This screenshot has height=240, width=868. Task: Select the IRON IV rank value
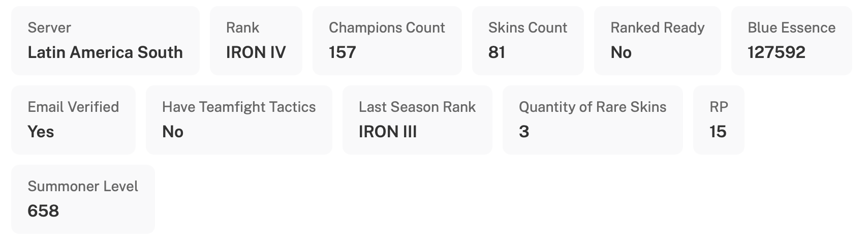(x=256, y=52)
